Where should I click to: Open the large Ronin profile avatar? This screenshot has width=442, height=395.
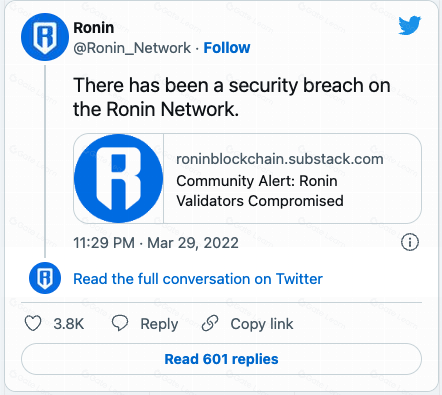click(x=45, y=37)
